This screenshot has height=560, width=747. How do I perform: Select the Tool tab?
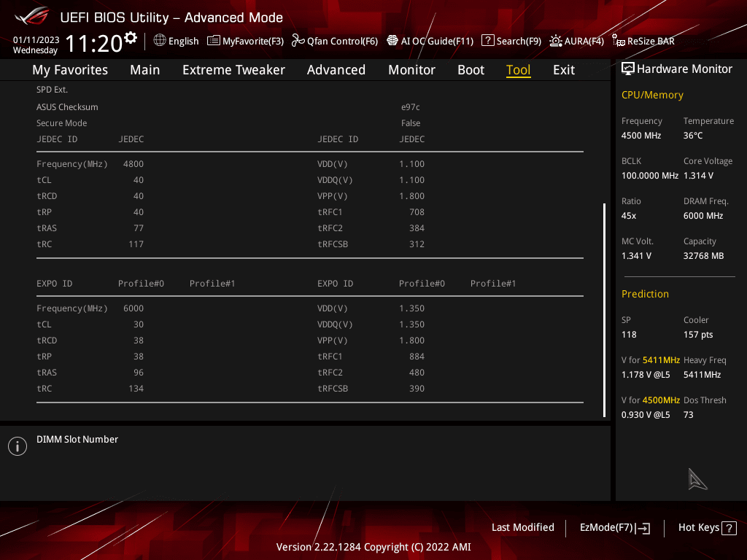519,70
